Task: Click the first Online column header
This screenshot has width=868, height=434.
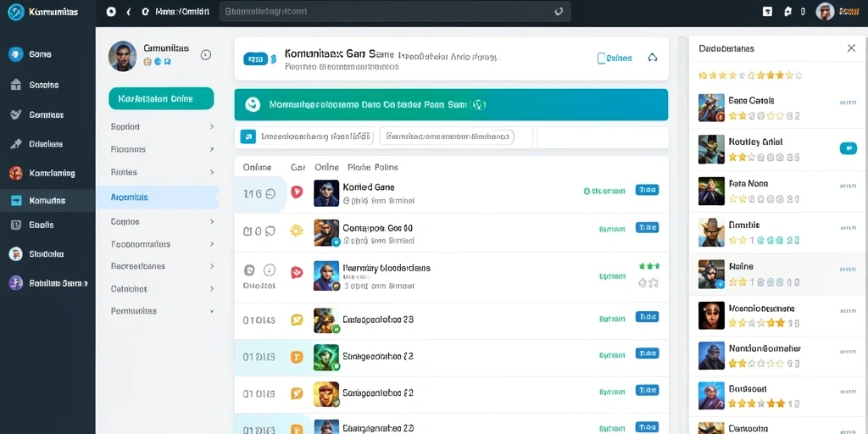Action: coord(257,167)
